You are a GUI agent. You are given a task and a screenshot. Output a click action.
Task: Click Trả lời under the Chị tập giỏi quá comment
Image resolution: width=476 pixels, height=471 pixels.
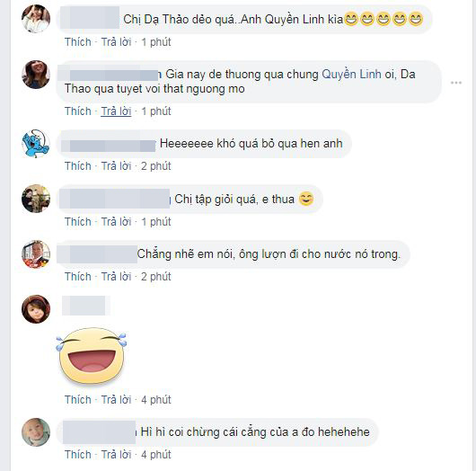(x=116, y=222)
